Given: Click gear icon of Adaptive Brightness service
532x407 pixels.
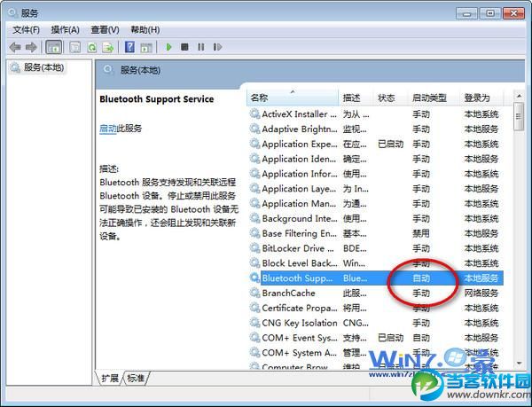Looking at the screenshot, I should coord(254,129).
